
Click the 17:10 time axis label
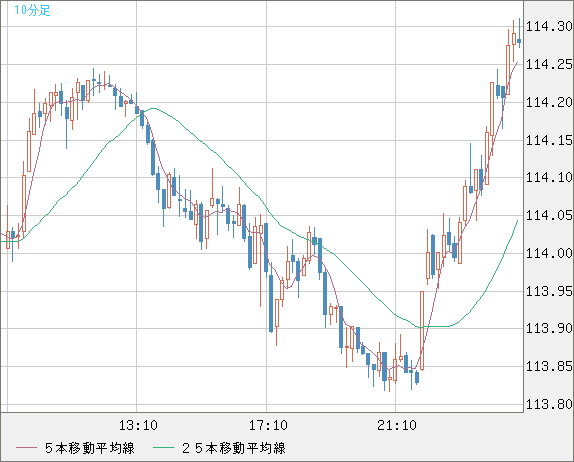click(268, 425)
